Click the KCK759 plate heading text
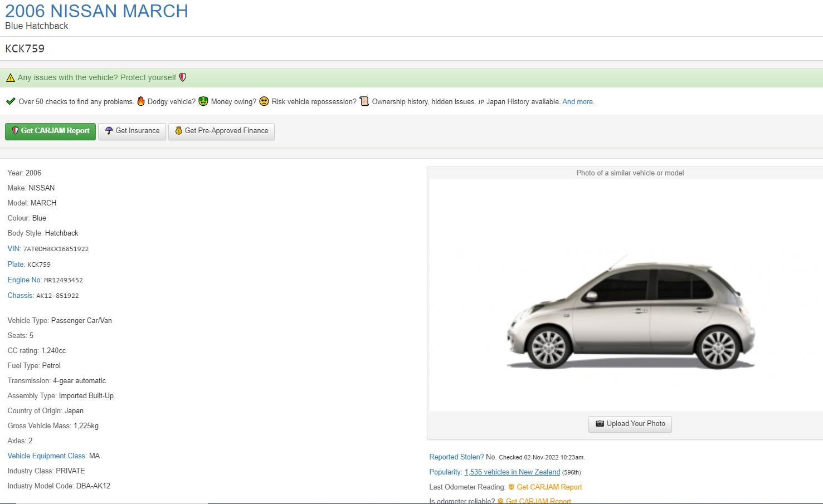Viewport: 823px width, 504px height. click(25, 49)
